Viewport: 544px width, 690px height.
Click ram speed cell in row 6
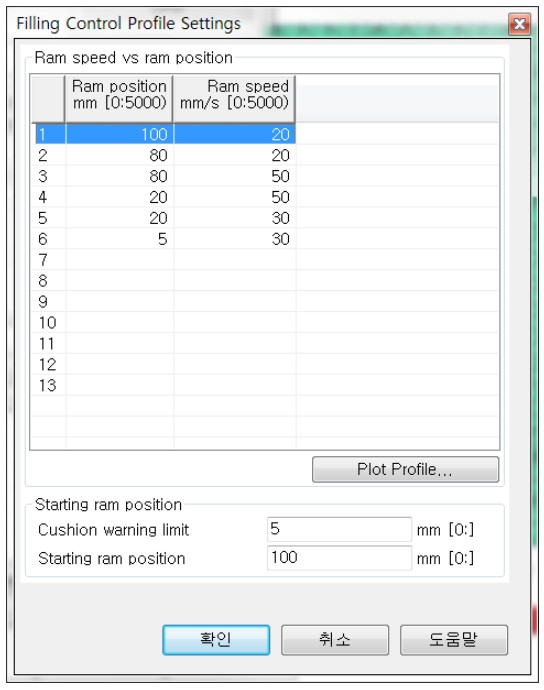click(x=235, y=239)
